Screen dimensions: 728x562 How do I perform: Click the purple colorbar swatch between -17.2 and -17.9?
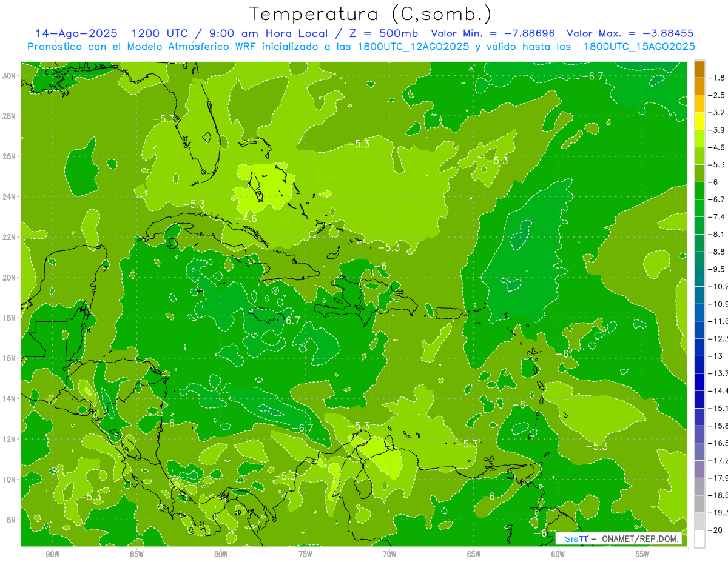(700, 469)
